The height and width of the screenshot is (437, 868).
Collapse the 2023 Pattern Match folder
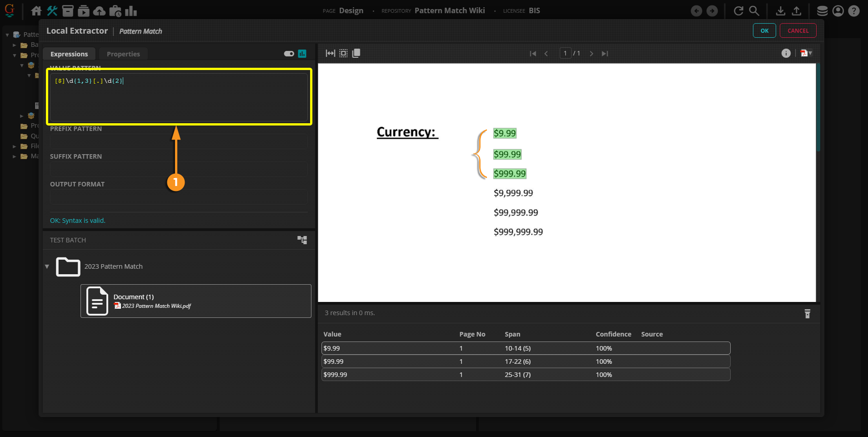point(47,266)
